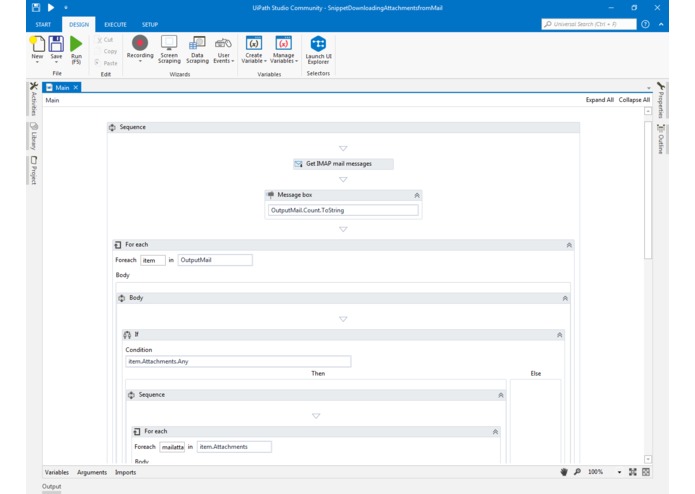Edit the item.Attachments.Any condition field
Image resolution: width=695 pixels, height=494 pixels.
point(238,362)
